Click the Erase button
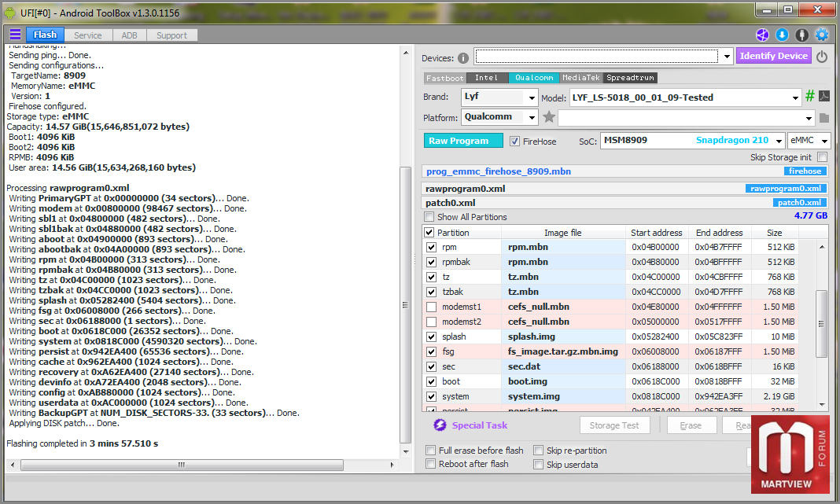Screen dimensions: 840x504 point(691,425)
